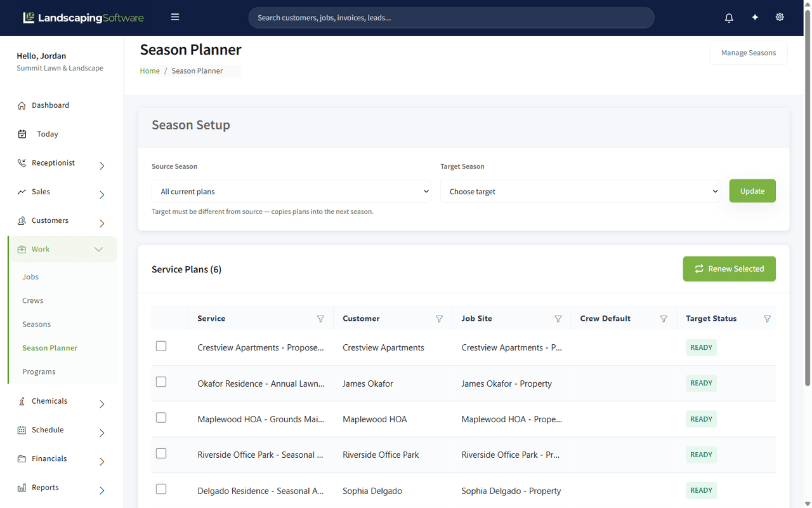Open the Source Season dropdown
812x508 pixels.
tap(291, 191)
